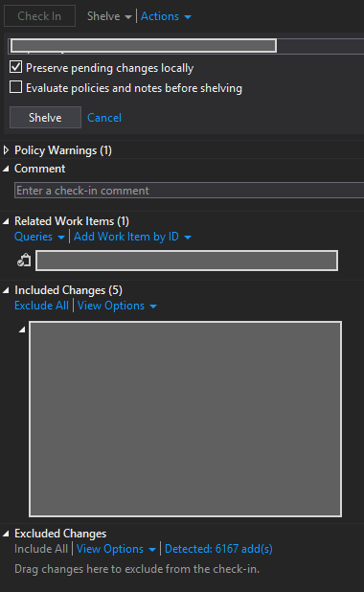Open the Actions dropdown menu
This screenshot has width=364, height=592.
166,16
